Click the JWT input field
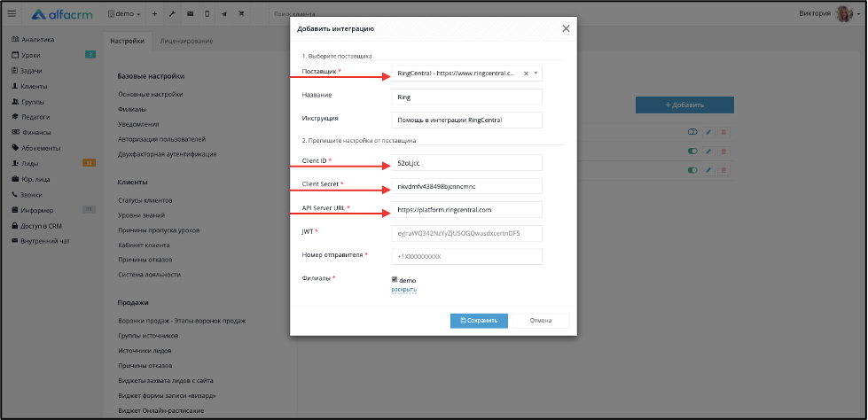Image resolution: width=868 pixels, height=420 pixels. click(x=466, y=234)
